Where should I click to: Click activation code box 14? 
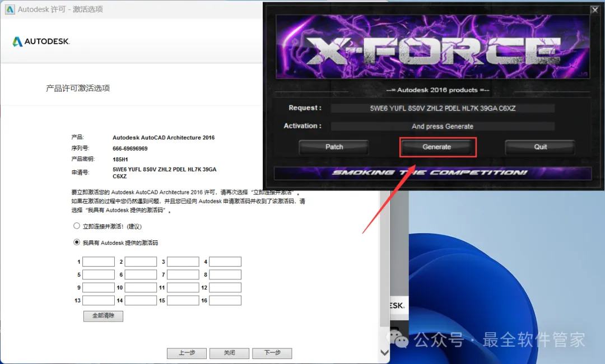141,300
